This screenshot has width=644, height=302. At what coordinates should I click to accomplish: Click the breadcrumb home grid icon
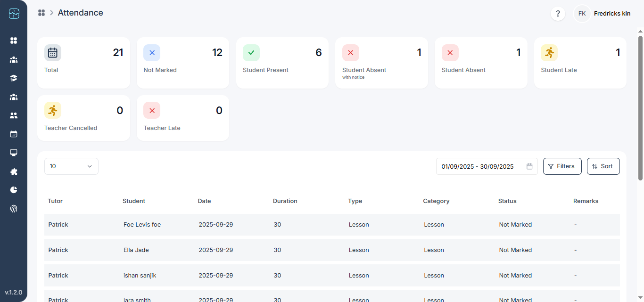(41, 13)
